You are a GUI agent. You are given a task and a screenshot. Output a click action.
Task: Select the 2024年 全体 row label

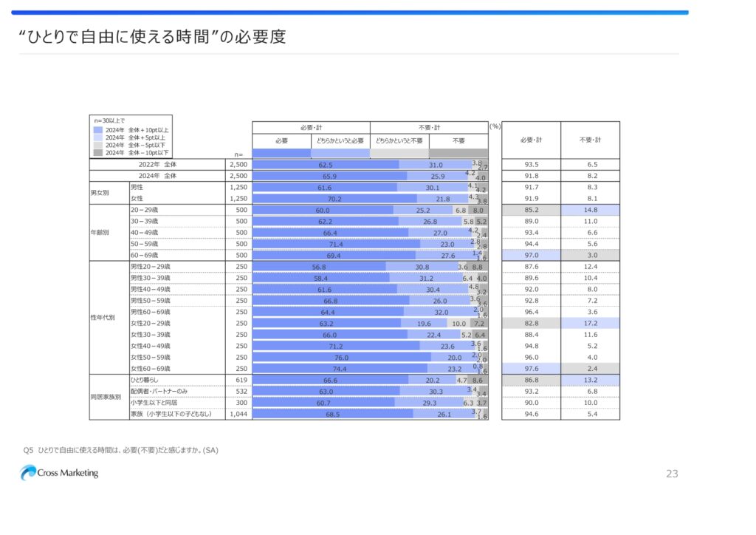pos(158,176)
